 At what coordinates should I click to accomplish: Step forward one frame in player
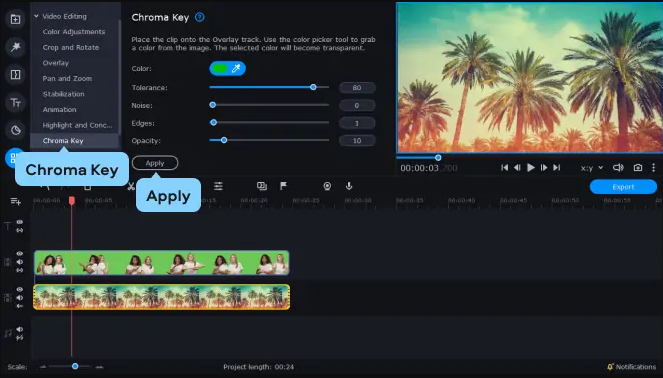coord(544,168)
